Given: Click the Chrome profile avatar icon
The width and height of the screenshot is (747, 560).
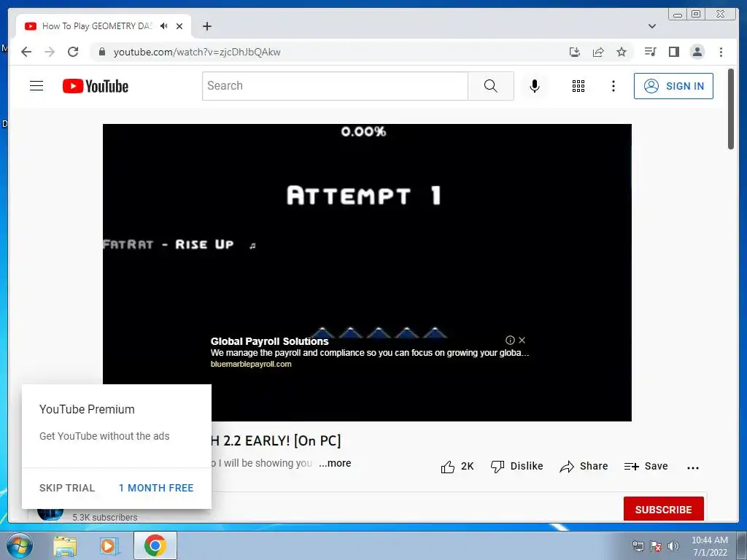Looking at the screenshot, I should pyautogui.click(x=697, y=52).
